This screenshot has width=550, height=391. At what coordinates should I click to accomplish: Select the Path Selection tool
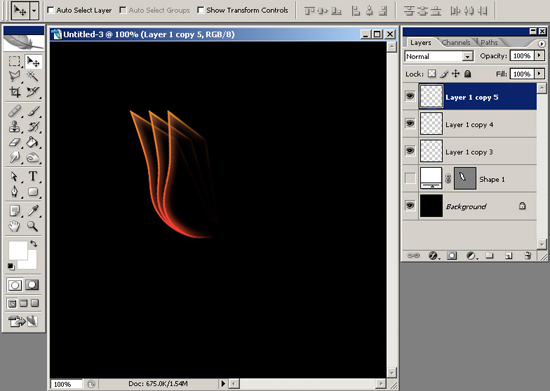(x=15, y=176)
